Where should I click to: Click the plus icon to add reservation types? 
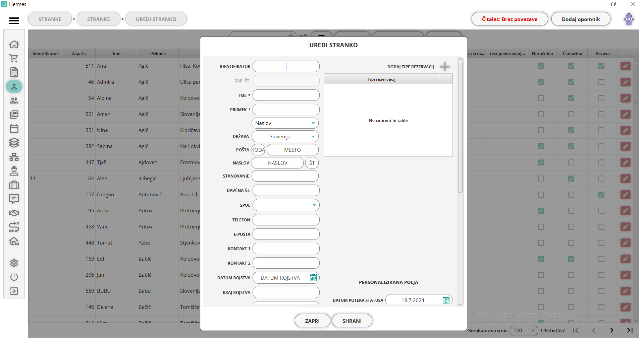click(x=445, y=67)
